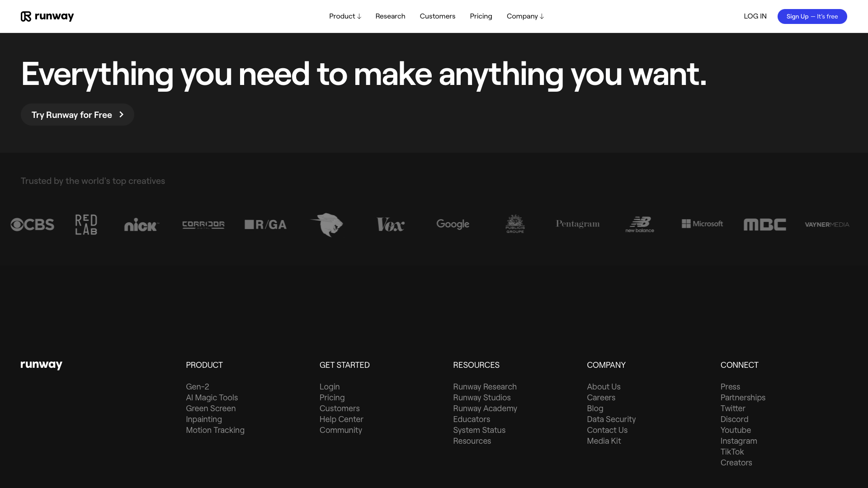Click the Corridor Digital logo
This screenshot has height=488, width=868.
(x=203, y=225)
